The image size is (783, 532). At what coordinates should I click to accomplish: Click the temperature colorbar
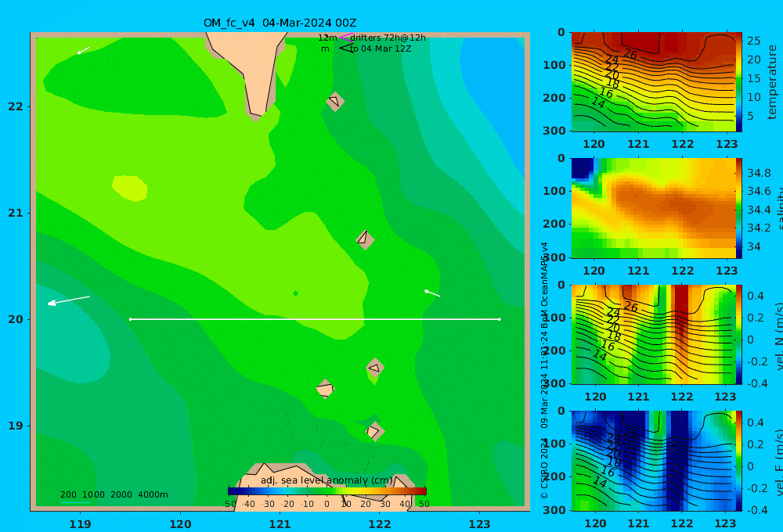coord(739,82)
